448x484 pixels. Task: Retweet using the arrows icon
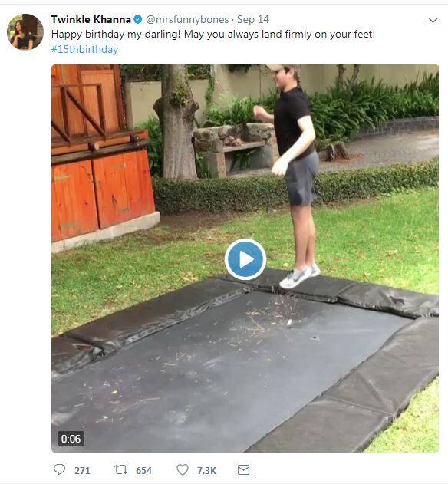(x=120, y=469)
